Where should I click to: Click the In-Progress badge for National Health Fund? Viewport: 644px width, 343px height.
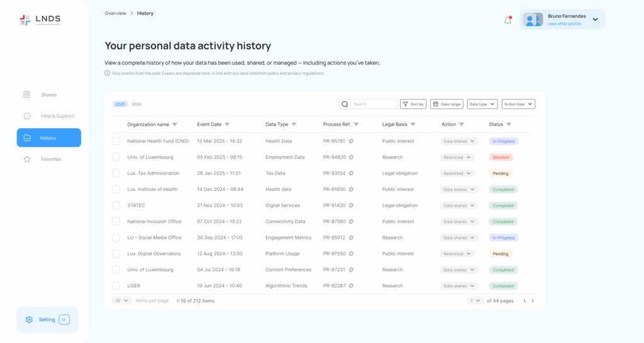[504, 141]
